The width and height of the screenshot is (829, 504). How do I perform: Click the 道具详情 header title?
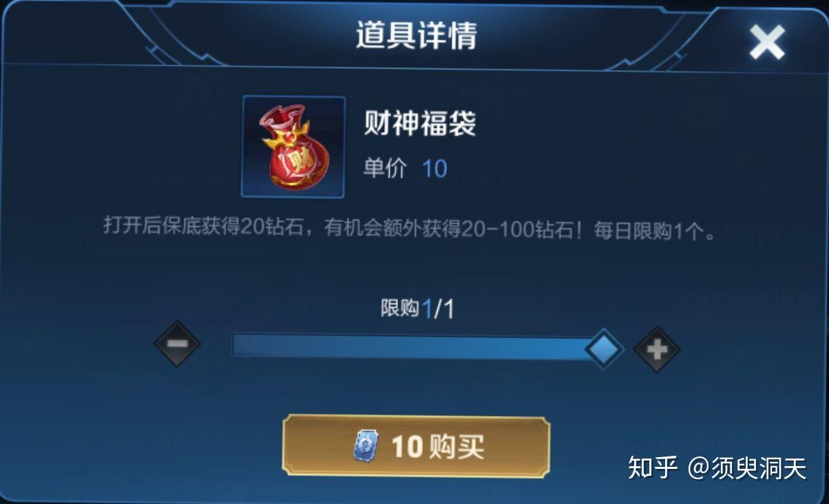point(417,35)
